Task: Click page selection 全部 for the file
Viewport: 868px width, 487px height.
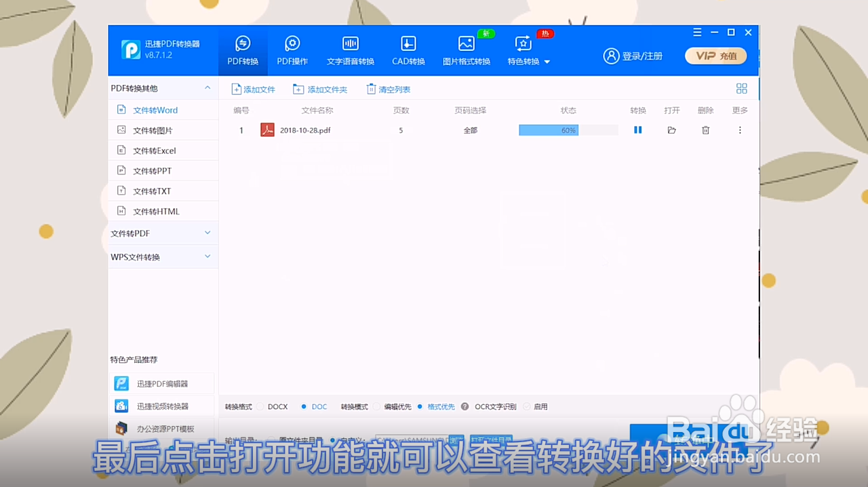Action: point(471,130)
